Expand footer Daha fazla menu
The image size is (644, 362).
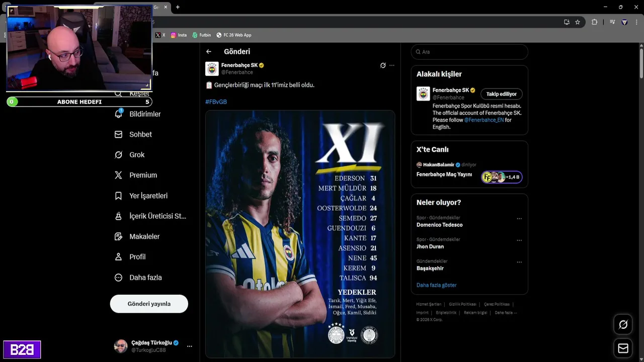coord(506,313)
